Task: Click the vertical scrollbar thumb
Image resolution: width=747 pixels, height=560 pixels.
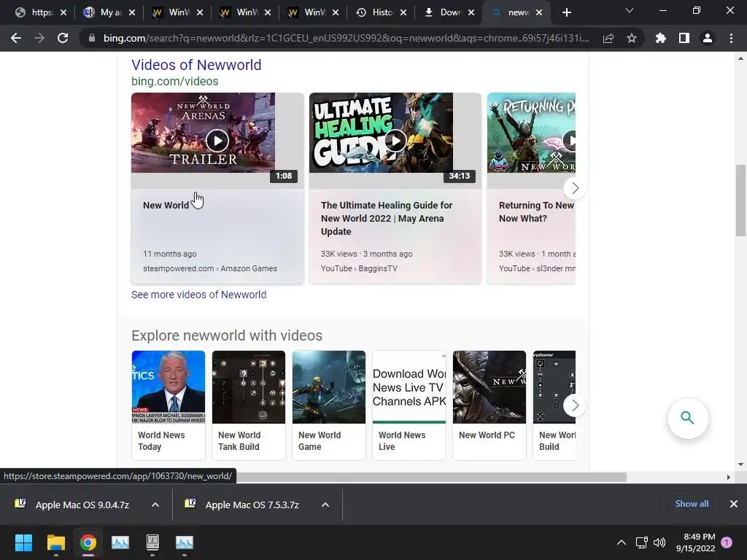Action: pos(740,200)
